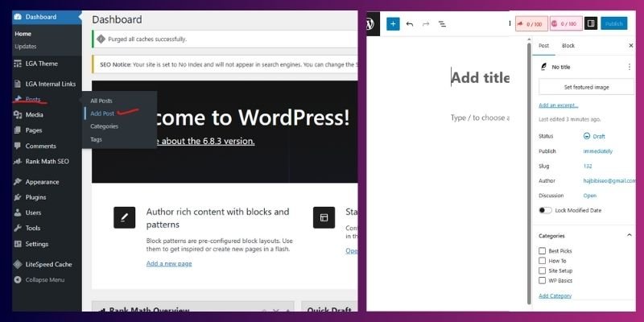The height and width of the screenshot is (322, 644).
Task: Change the Draft status setting
Action: tap(594, 136)
